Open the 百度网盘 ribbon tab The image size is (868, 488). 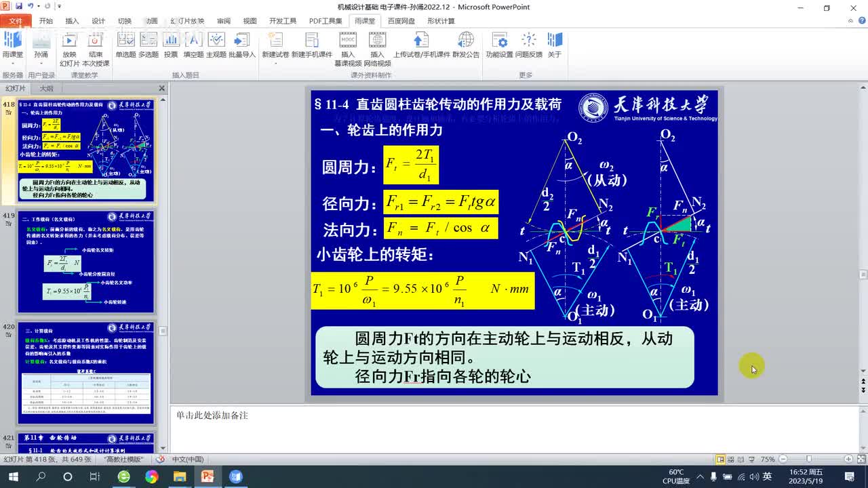[401, 21]
